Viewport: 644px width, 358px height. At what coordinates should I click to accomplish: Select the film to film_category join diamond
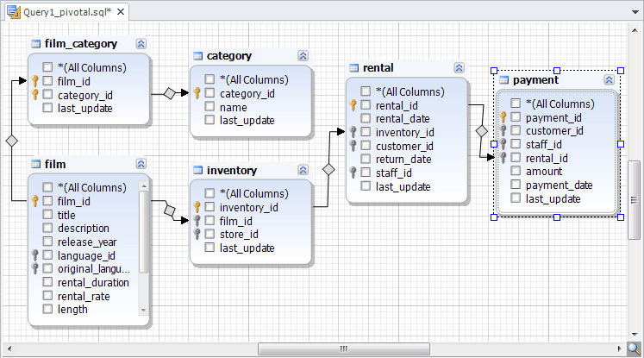pos(11,141)
